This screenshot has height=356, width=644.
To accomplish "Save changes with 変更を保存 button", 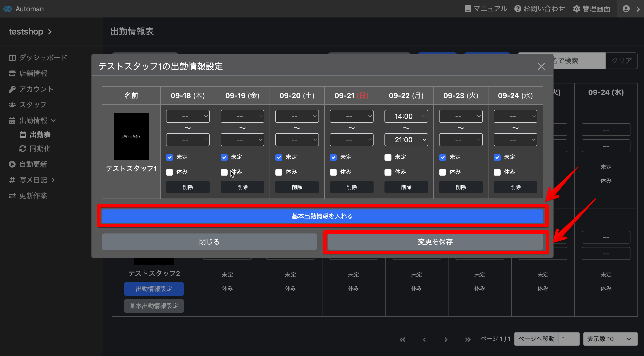I will 435,242.
